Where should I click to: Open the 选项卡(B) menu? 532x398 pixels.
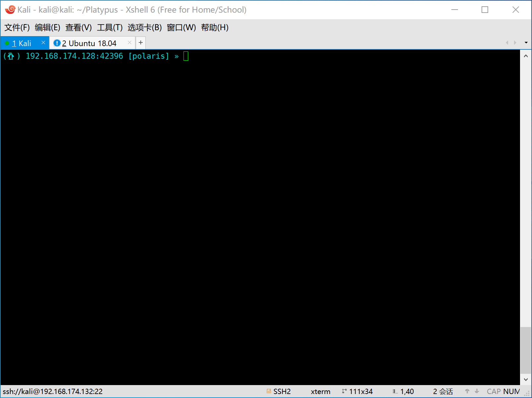click(145, 28)
